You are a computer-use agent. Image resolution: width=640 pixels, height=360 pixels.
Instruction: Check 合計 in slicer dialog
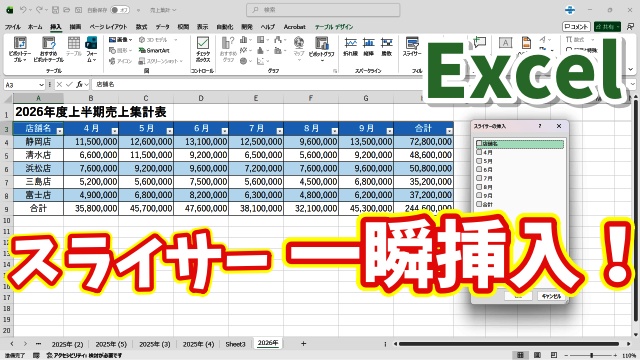[x=479, y=204]
